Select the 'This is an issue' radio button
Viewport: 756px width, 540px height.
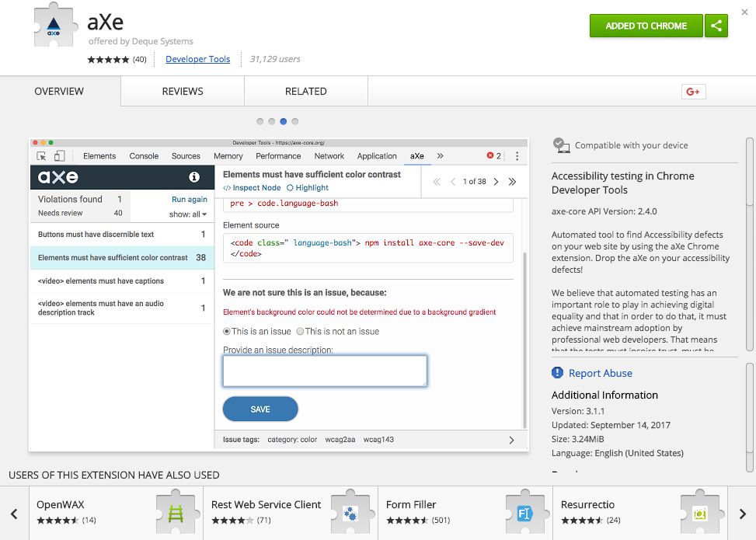227,331
